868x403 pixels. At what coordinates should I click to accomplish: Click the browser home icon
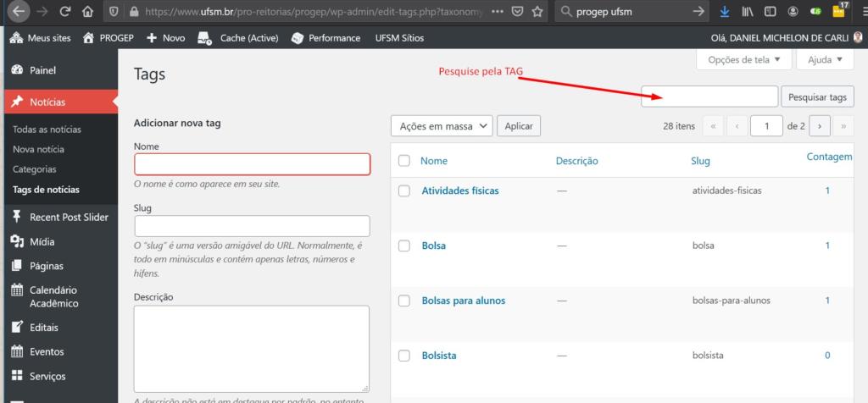(x=88, y=13)
